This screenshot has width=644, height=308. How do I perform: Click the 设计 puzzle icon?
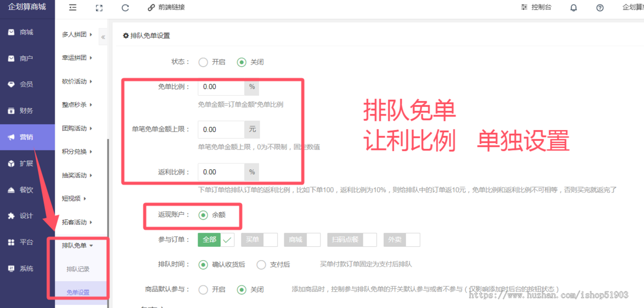[x=11, y=216]
